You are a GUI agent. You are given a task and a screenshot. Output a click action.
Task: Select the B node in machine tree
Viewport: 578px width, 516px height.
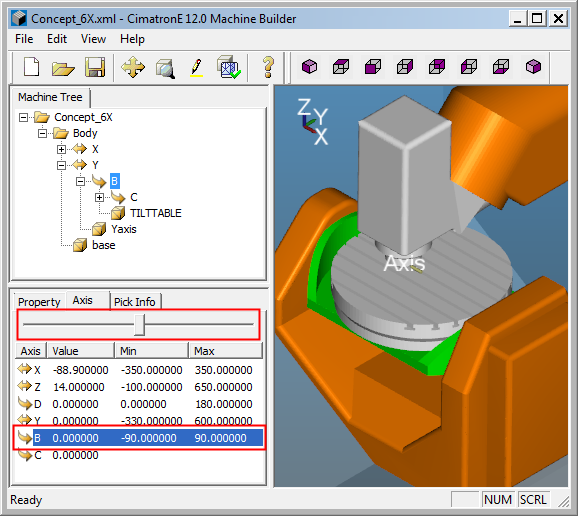click(114, 181)
